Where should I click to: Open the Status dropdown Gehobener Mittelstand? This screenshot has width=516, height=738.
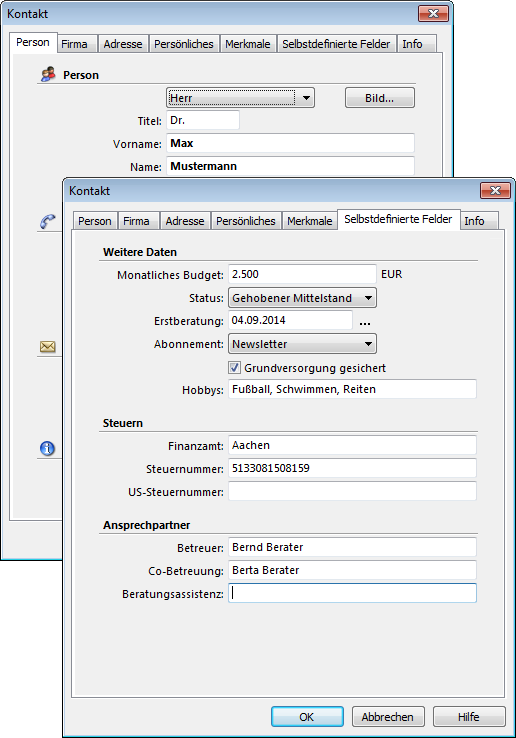(x=302, y=298)
